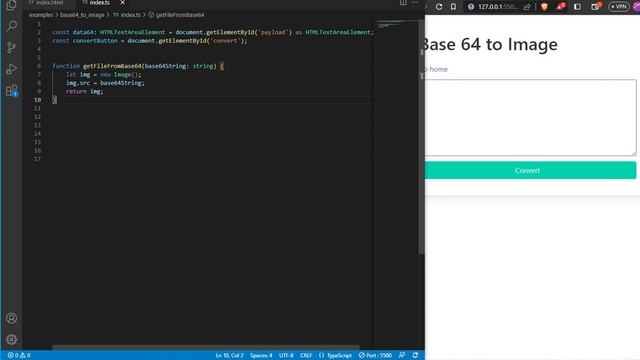This screenshot has width=640, height=360.
Task: Click the notifications bell in status bar
Action: 415,356
